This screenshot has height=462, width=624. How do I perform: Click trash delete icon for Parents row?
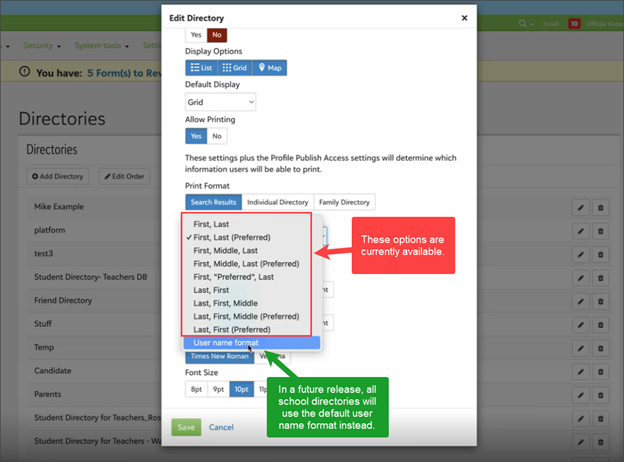pyautogui.click(x=601, y=394)
